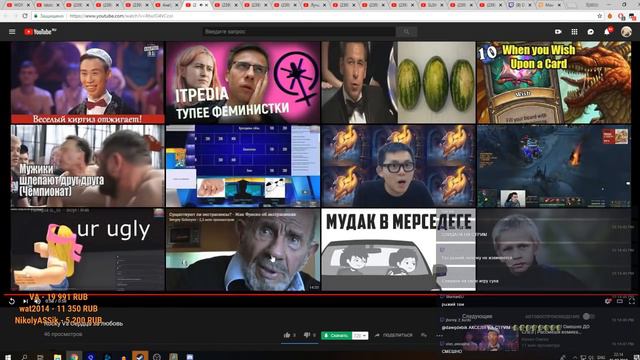Add the video to a playlist icon
Image resolution: width=640 pixels, height=360 pixels.
pyautogui.click(x=424, y=335)
